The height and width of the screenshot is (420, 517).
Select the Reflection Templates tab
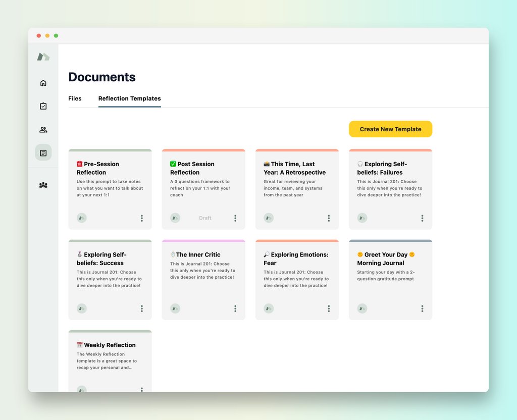[x=129, y=98]
